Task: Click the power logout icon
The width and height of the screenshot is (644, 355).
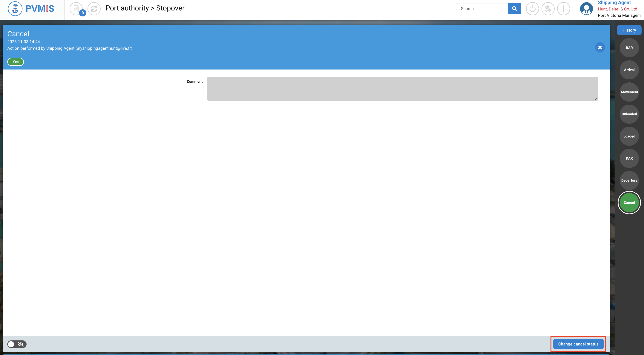Action: (x=532, y=9)
